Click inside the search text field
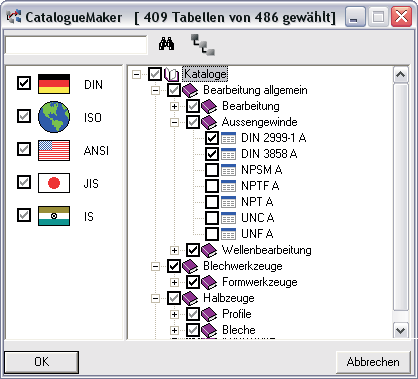The image size is (418, 379). [76, 45]
